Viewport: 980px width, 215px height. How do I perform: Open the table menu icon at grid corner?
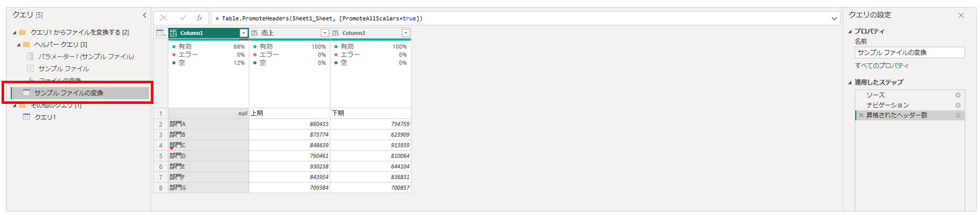161,33
